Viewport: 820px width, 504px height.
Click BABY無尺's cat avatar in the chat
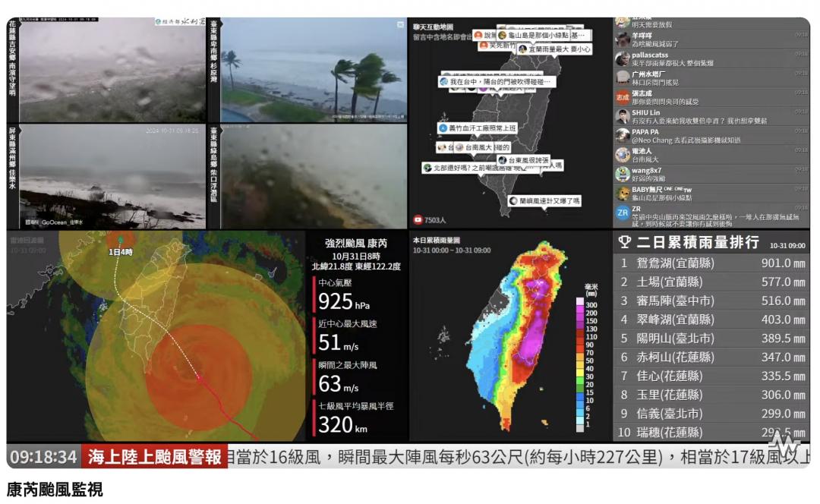tap(621, 194)
